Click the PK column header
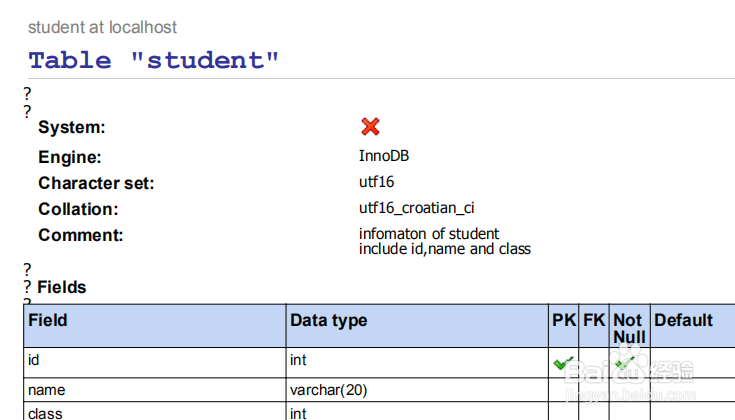The image size is (735, 420). (564, 320)
